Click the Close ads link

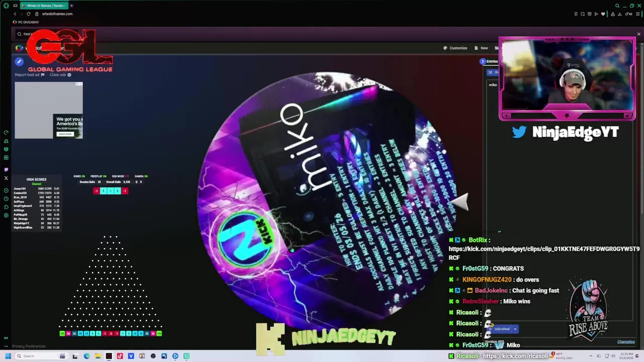pos(60,75)
